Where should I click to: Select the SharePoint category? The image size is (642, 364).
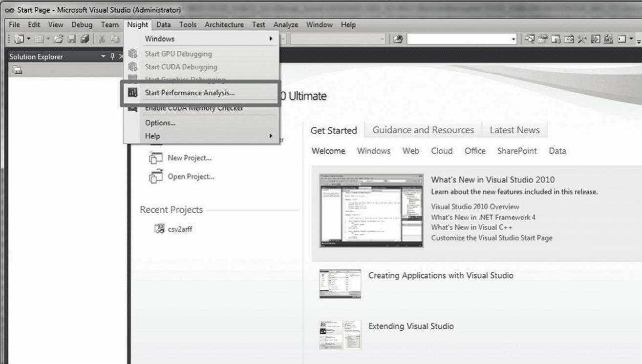[517, 151]
